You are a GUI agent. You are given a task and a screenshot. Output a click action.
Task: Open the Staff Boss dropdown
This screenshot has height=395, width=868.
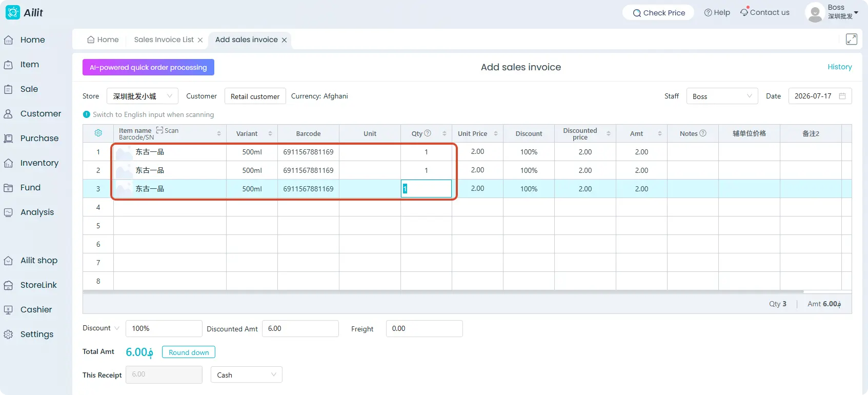click(722, 96)
